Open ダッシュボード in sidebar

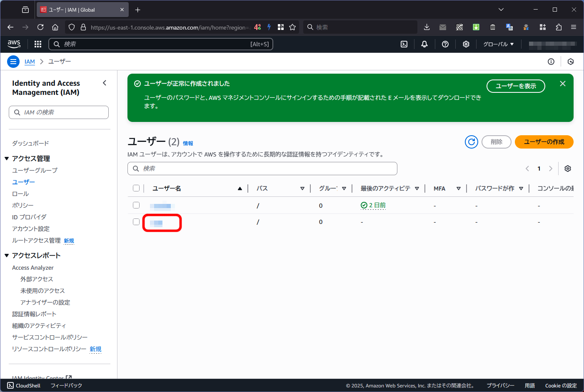(30, 143)
